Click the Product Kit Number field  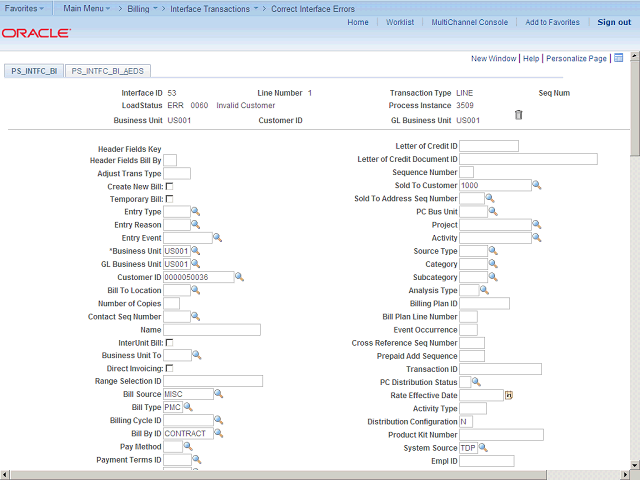coord(501,435)
